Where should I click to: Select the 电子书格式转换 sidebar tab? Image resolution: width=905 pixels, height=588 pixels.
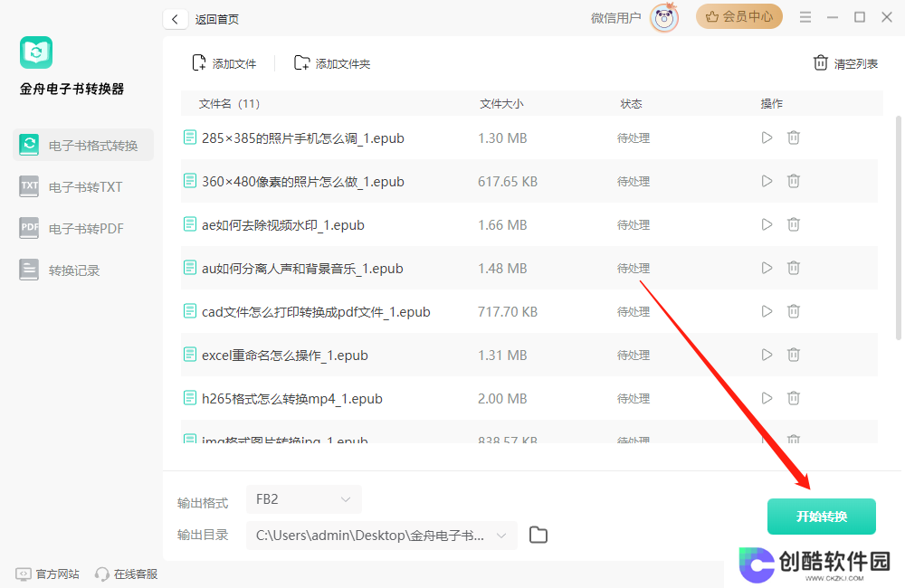pos(83,145)
